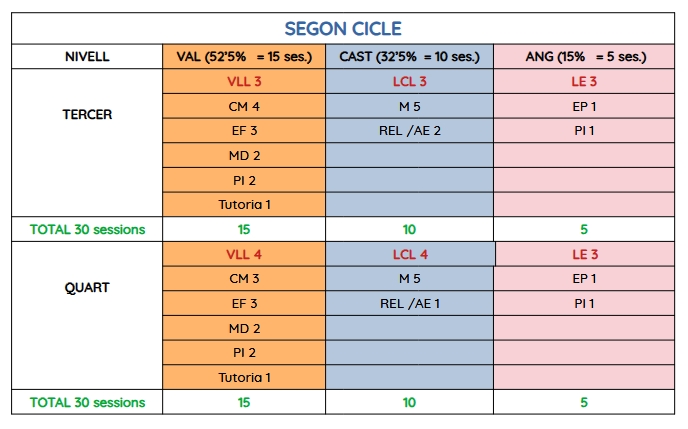Select the LCL 3 cell
The height and width of the screenshot is (429, 688).
coord(410,81)
